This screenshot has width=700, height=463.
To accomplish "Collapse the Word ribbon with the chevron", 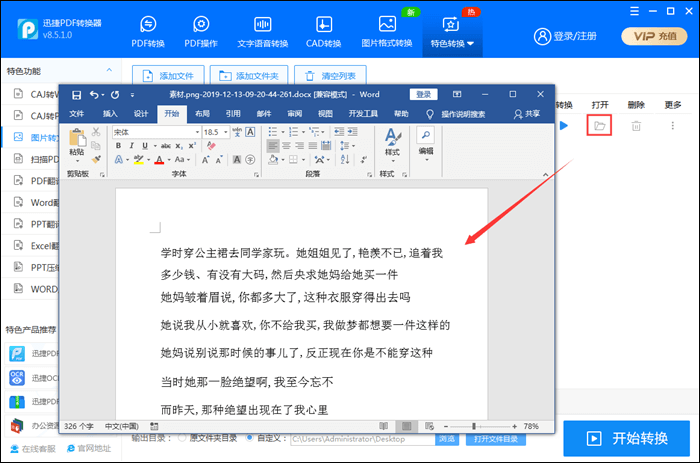I will (546, 175).
